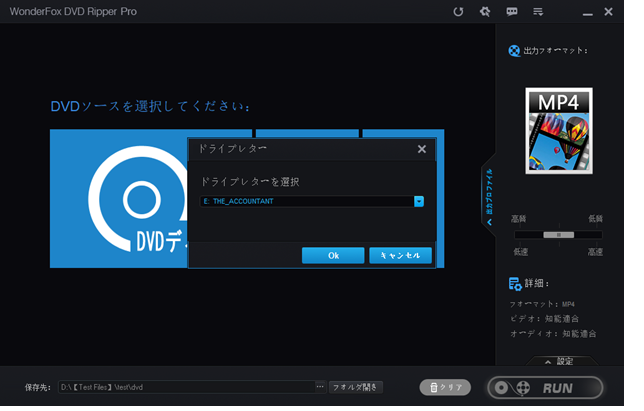This screenshot has width=644, height=411.
Task: Open the menu list icon in title bar
Action: coord(538,12)
